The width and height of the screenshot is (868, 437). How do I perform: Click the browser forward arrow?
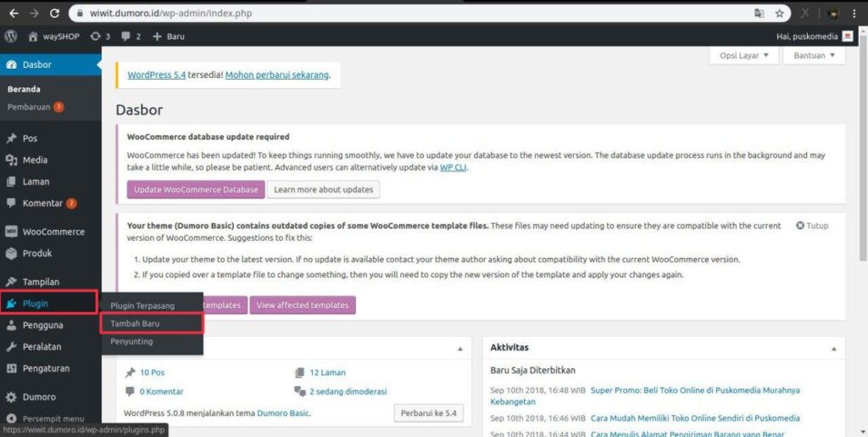(34, 13)
